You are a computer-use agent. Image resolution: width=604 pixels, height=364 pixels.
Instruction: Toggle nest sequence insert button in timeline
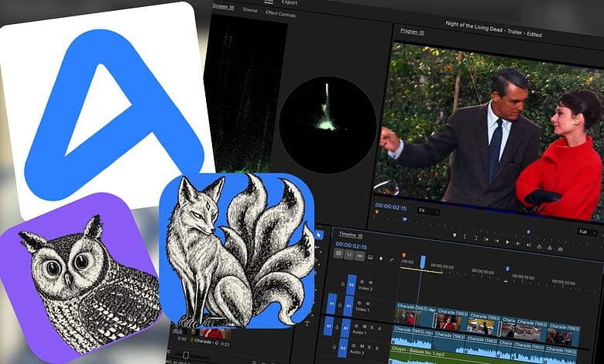[338, 253]
